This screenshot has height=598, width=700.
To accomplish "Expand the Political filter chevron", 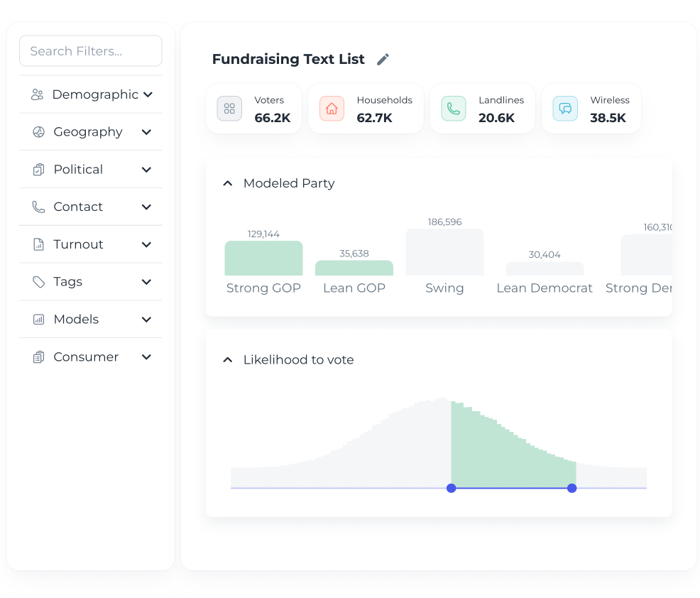I will (x=146, y=170).
